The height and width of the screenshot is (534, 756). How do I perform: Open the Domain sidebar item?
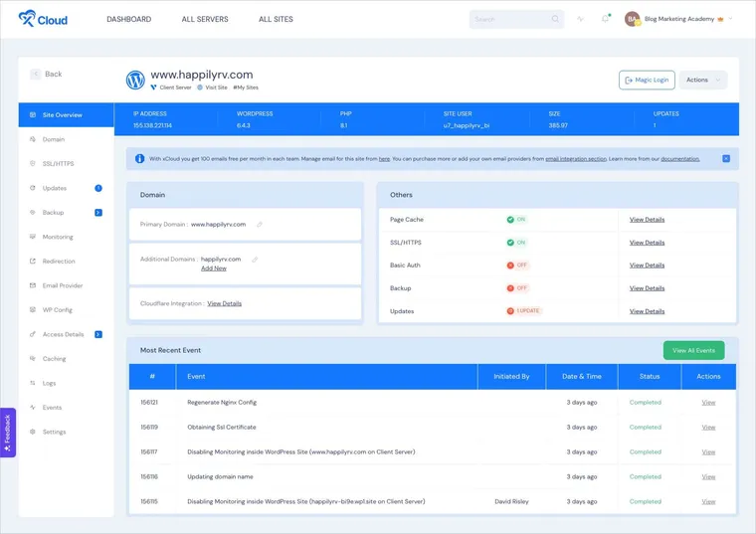(66, 139)
